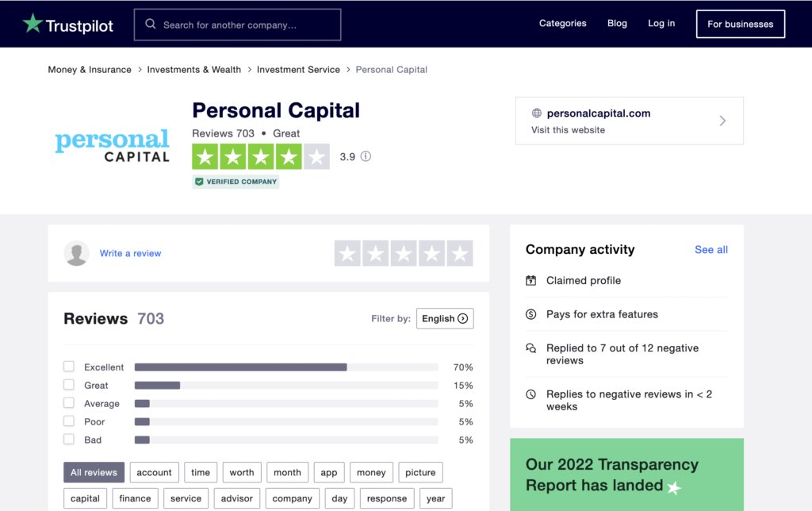
Task: Rate two stars in Write a review
Action: (x=375, y=253)
